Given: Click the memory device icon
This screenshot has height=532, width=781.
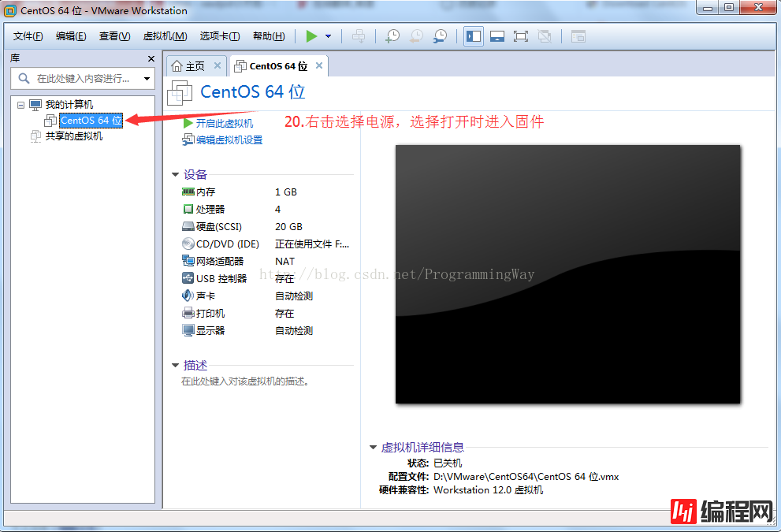Looking at the screenshot, I should [x=188, y=192].
